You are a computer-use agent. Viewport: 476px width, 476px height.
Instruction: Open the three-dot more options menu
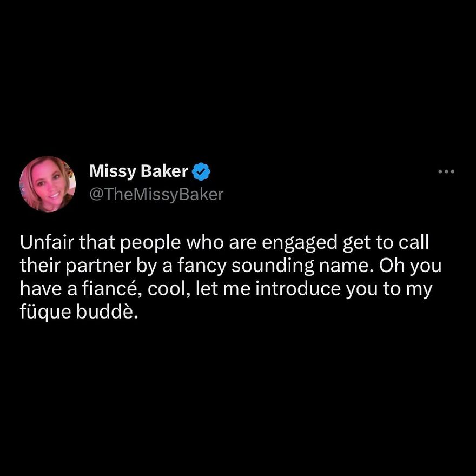446,172
